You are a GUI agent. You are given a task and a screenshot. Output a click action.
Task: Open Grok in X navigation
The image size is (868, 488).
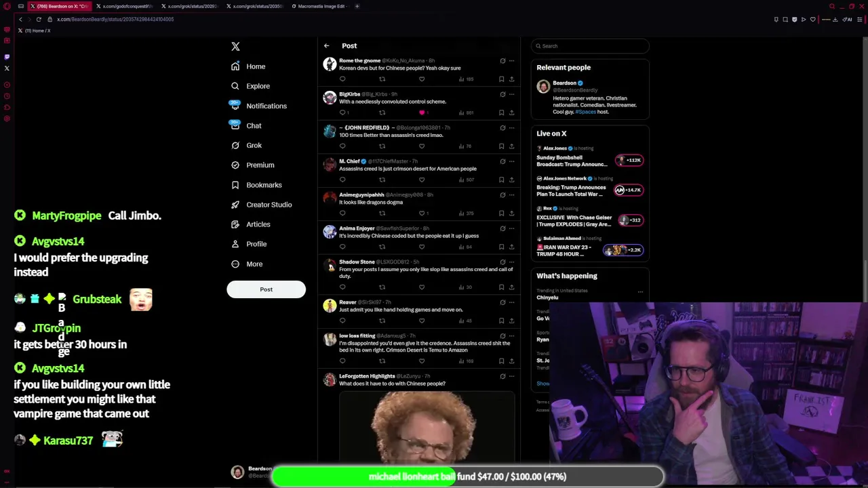[246, 145]
